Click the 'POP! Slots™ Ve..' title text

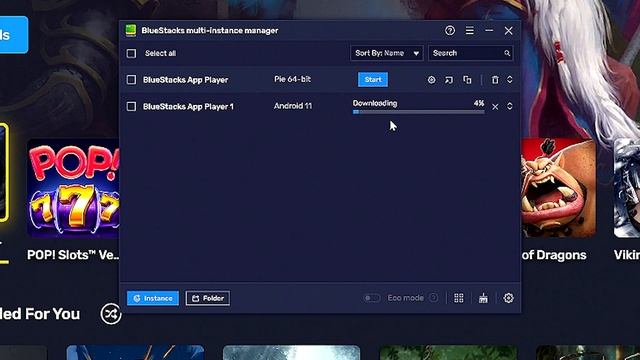click(73, 255)
